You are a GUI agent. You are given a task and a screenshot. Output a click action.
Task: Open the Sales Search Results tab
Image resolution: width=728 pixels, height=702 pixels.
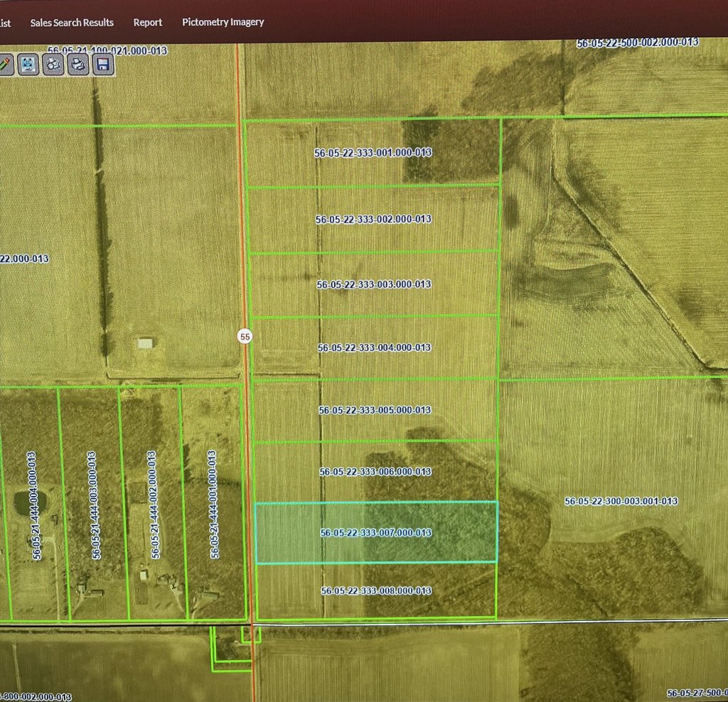(x=72, y=22)
